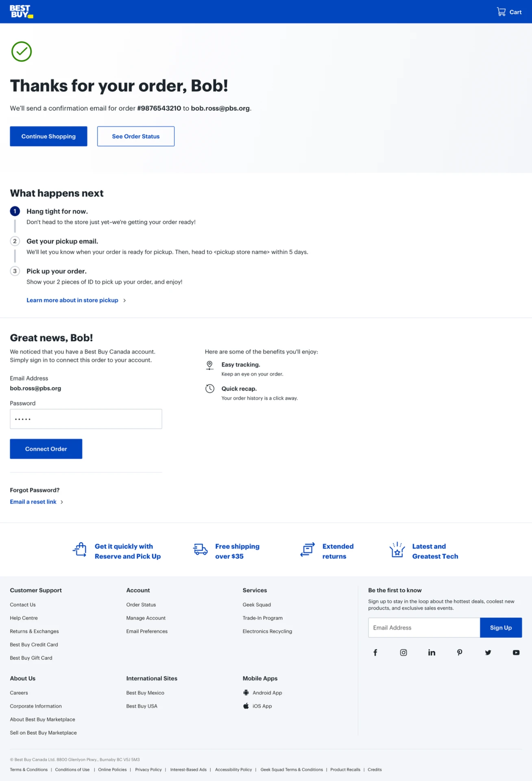Open the Product Recalls link
The width and height of the screenshot is (532, 781).
(x=345, y=770)
